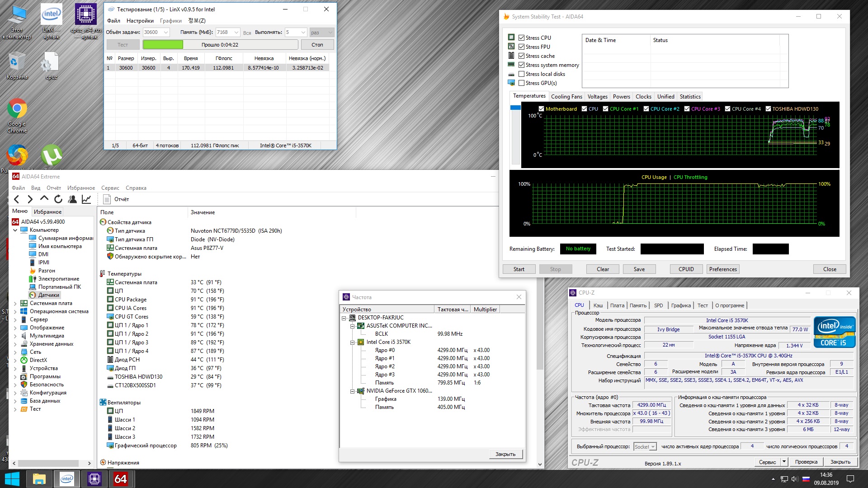Click the AIDA64 user report icon
Screen dimensions: 868x488
click(72, 199)
